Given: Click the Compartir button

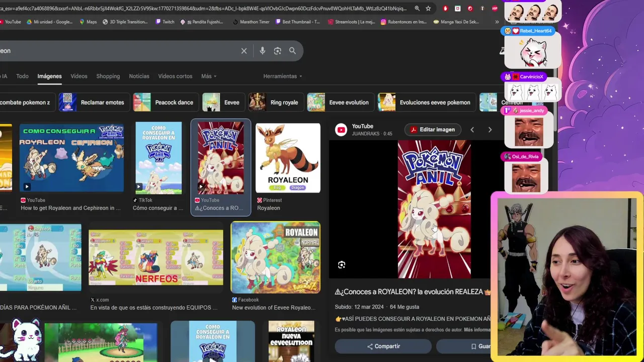Looking at the screenshot, I should pyautogui.click(x=383, y=346).
